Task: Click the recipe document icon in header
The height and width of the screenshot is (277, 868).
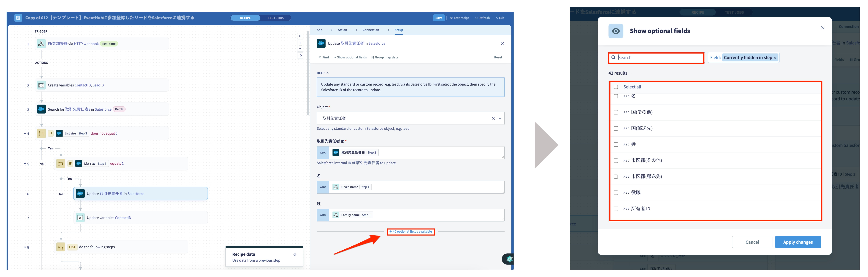Action: (x=18, y=18)
